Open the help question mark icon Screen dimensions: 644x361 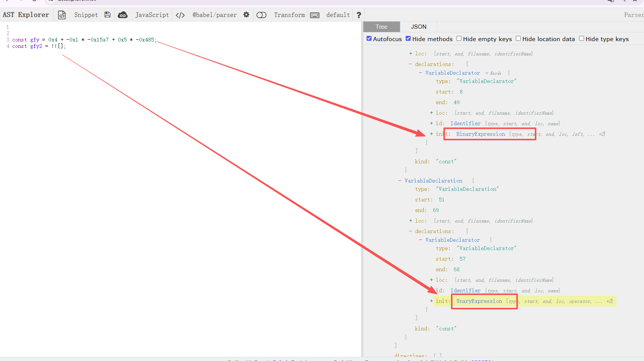[x=359, y=15]
